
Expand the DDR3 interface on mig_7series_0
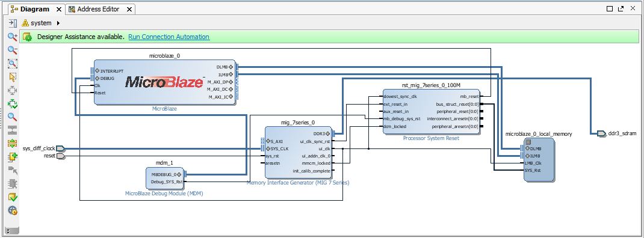(328, 133)
